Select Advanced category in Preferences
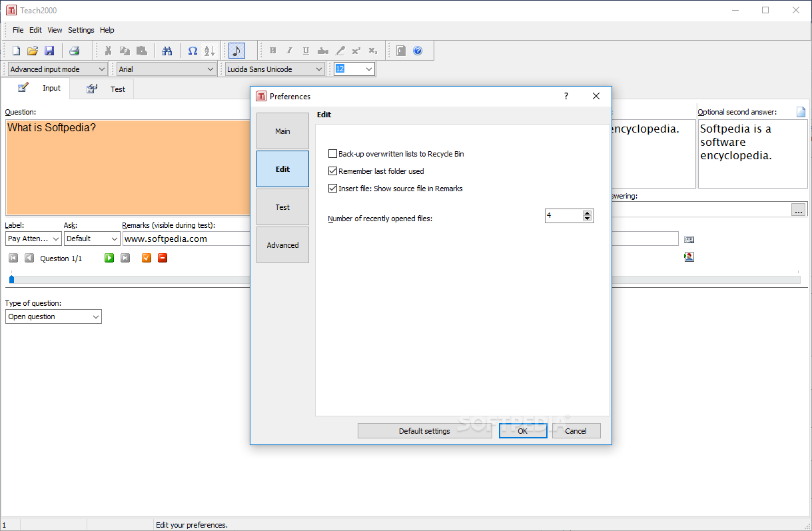The image size is (812, 531). tap(282, 245)
